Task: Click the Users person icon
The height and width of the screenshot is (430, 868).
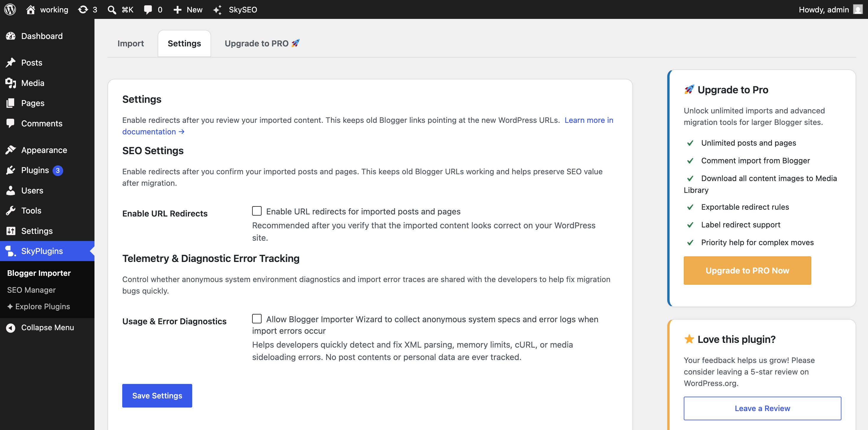Action: (x=11, y=190)
